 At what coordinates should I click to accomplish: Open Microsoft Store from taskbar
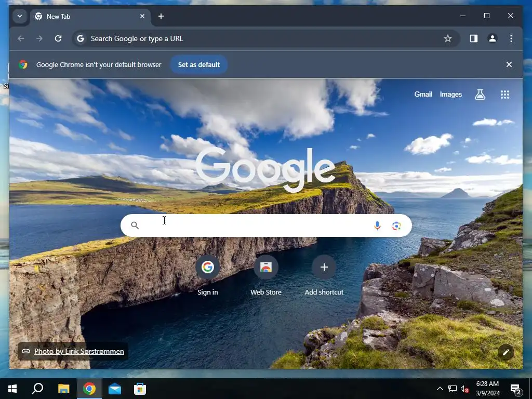click(140, 389)
